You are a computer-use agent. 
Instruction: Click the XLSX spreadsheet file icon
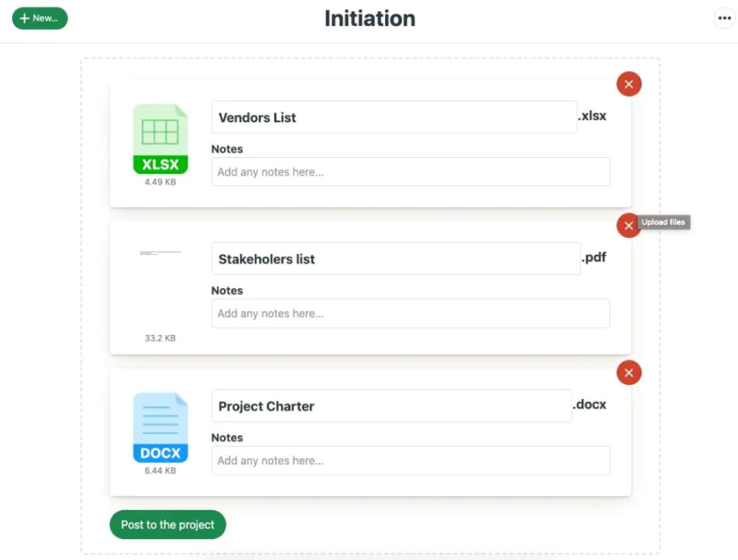pyautogui.click(x=159, y=138)
